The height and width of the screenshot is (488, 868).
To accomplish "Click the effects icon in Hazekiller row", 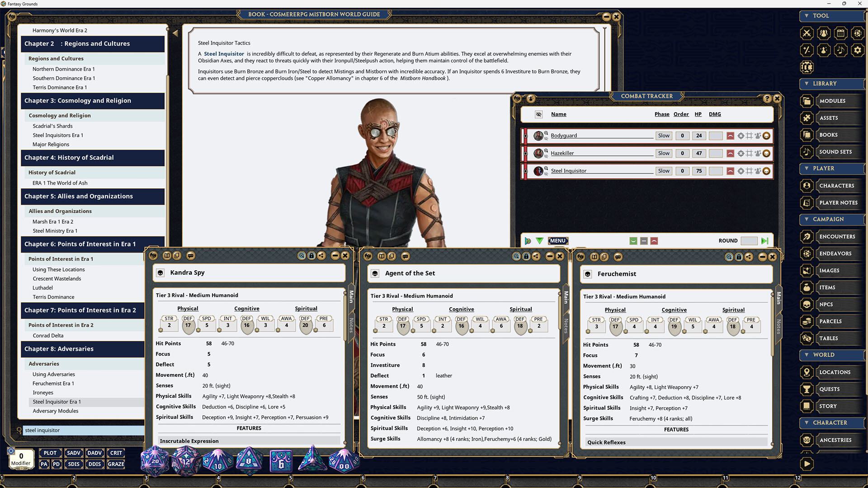I will 758,153.
